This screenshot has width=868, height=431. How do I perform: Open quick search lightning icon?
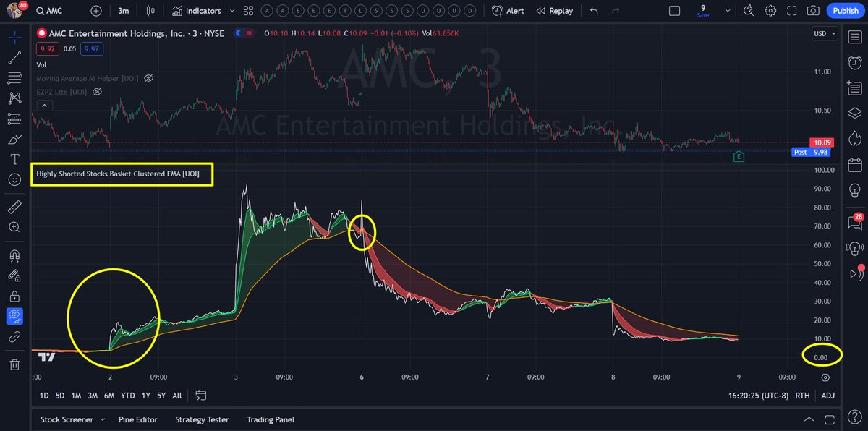[749, 11]
